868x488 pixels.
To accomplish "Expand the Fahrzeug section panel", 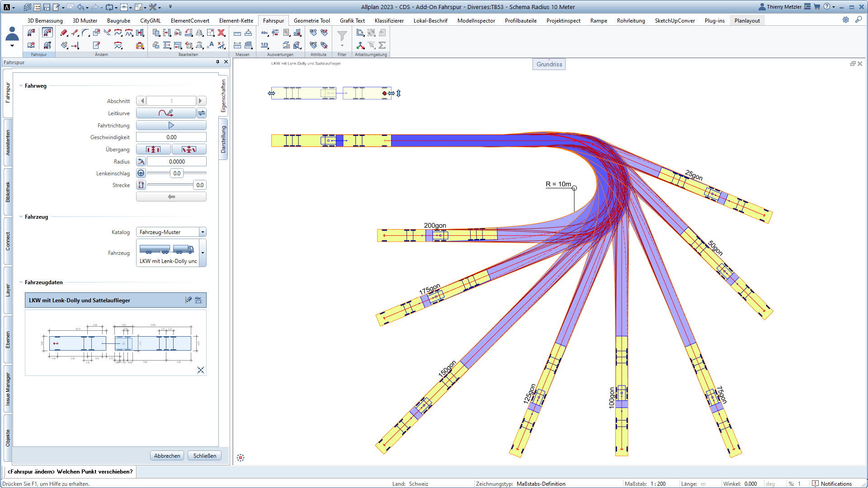I will tap(21, 216).
